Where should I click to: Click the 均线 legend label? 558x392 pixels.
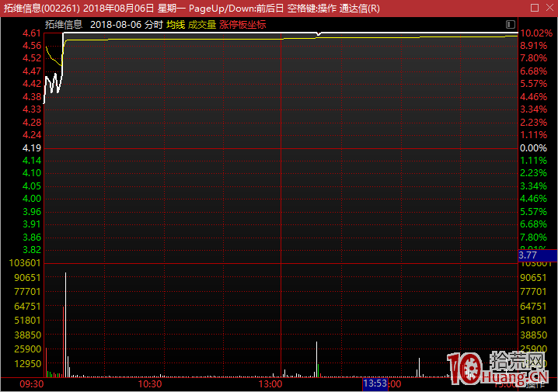click(176, 24)
